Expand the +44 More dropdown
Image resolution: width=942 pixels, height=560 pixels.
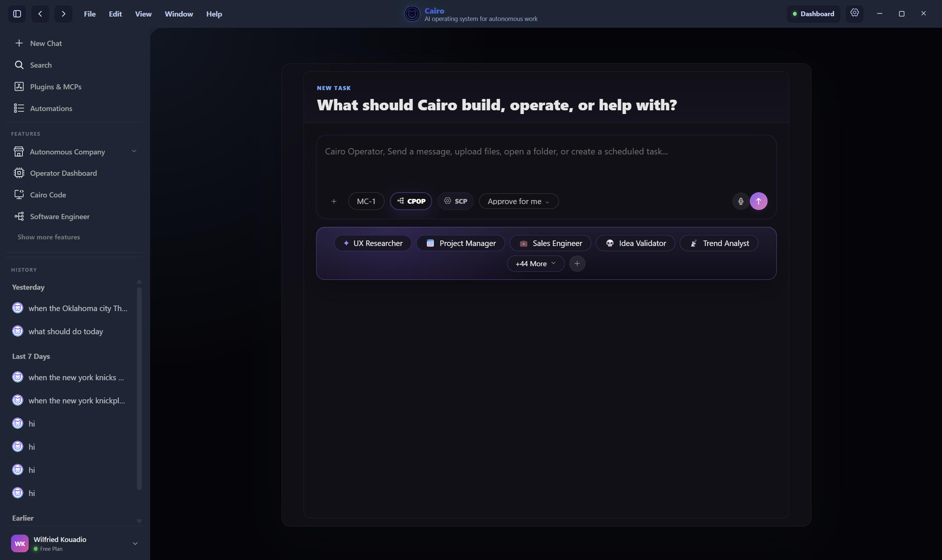click(x=536, y=263)
